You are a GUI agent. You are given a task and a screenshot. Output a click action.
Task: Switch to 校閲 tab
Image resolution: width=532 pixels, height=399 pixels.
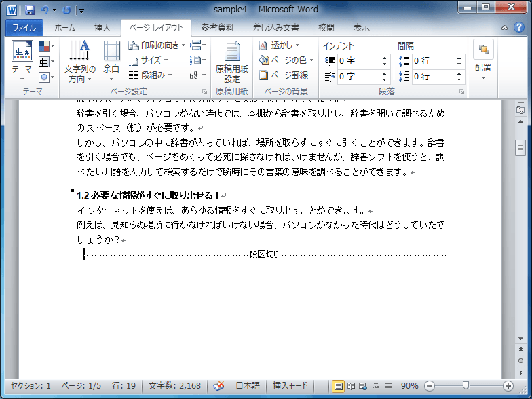point(326,28)
